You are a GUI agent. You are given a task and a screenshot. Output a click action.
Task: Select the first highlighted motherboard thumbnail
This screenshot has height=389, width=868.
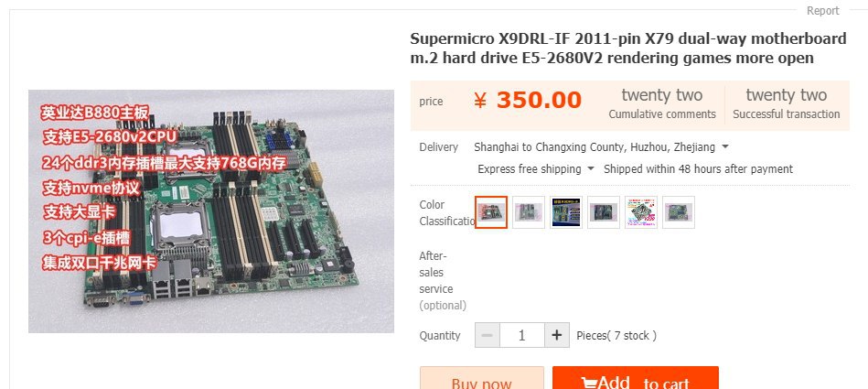[490, 211]
